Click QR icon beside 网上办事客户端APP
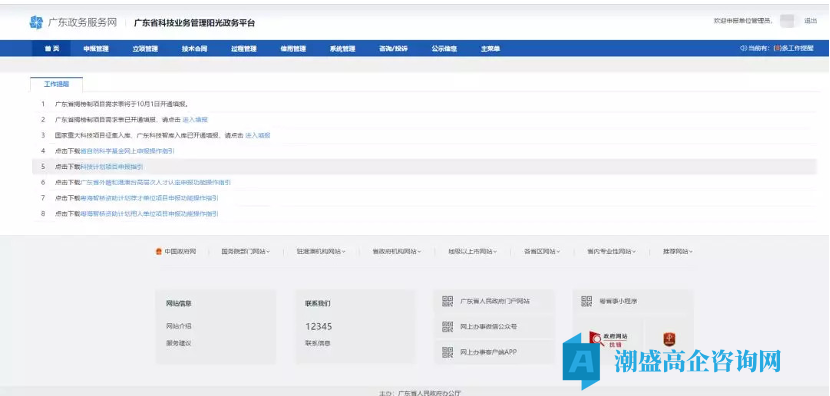The width and height of the screenshot is (830, 396). pos(447,352)
